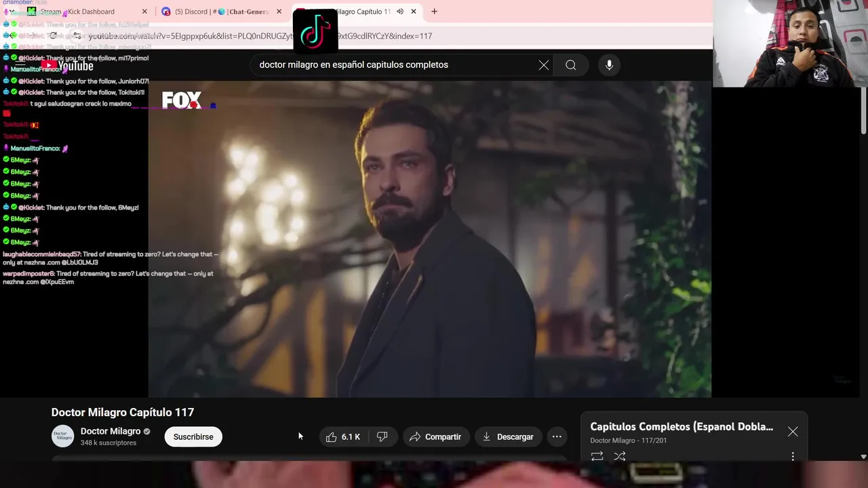Clear the YouTube search query
Viewport: 868px width, 488px height.
544,65
